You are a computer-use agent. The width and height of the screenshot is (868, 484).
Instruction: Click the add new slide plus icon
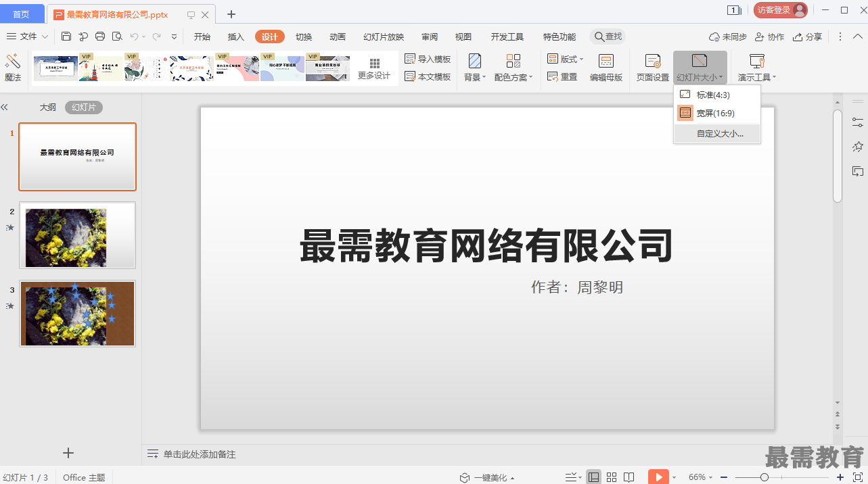68,453
